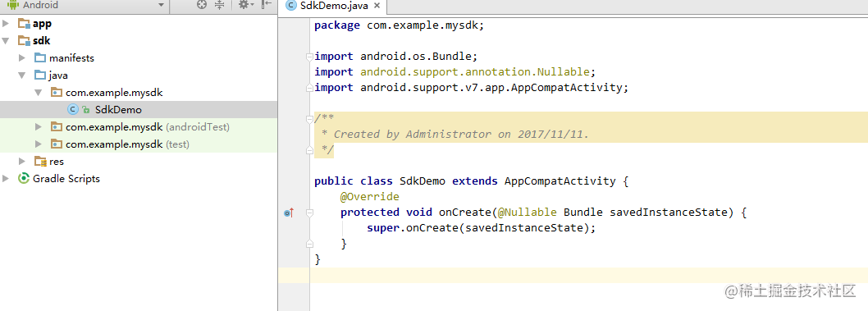
Task: Select the app module in project tree
Action: pos(42,24)
